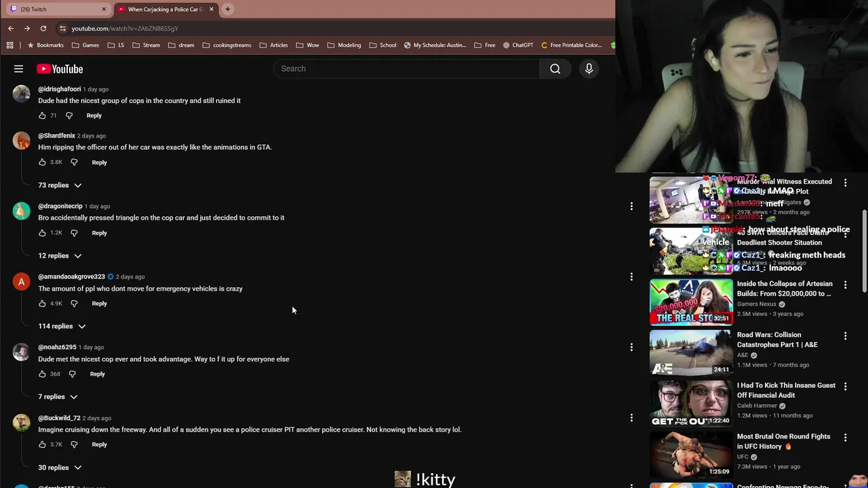
Task: Start voice search with the microphone
Action: coord(589,68)
